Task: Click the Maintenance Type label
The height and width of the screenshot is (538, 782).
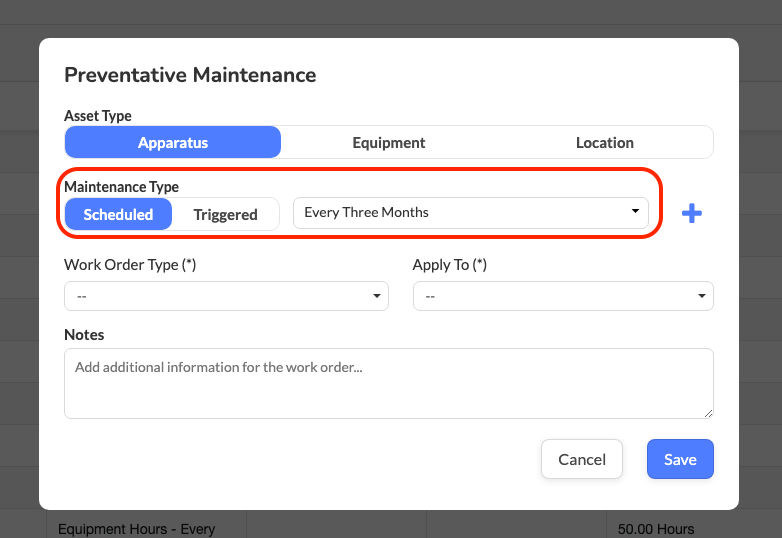Action: pyautogui.click(x=121, y=186)
